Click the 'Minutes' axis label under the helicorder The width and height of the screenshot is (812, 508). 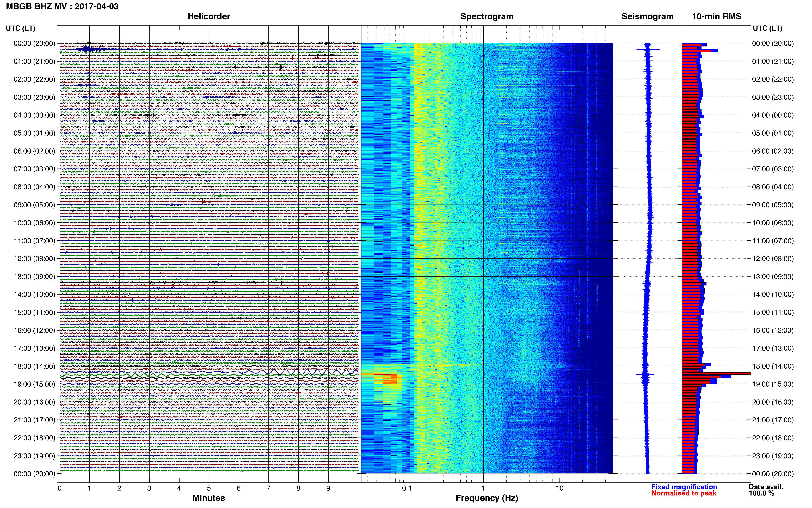(x=209, y=498)
